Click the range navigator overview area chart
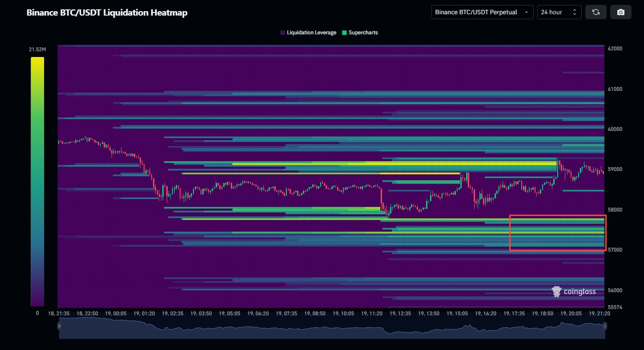 click(332, 328)
